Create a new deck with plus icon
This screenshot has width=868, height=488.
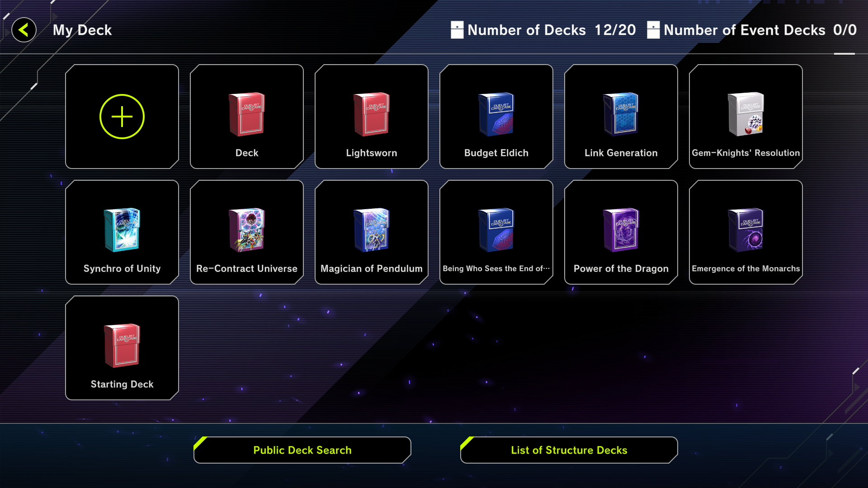point(122,117)
